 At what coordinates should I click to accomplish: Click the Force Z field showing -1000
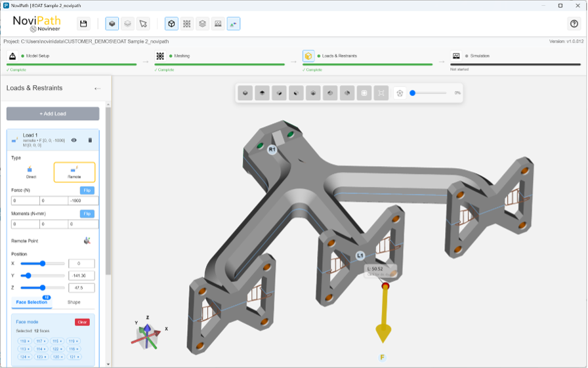pyautogui.click(x=83, y=201)
